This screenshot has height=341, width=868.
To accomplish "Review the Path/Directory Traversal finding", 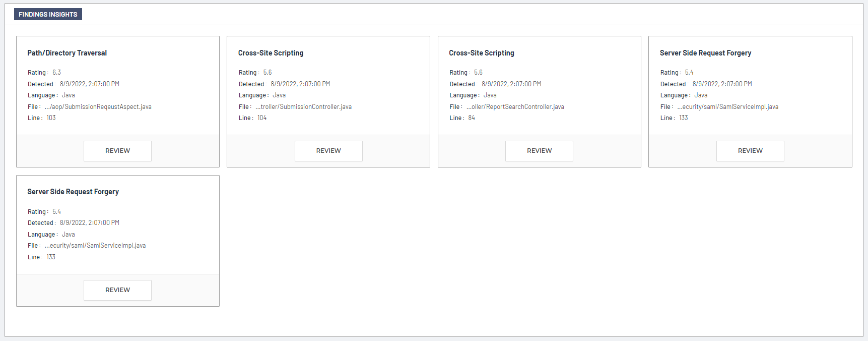I will 117,151.
